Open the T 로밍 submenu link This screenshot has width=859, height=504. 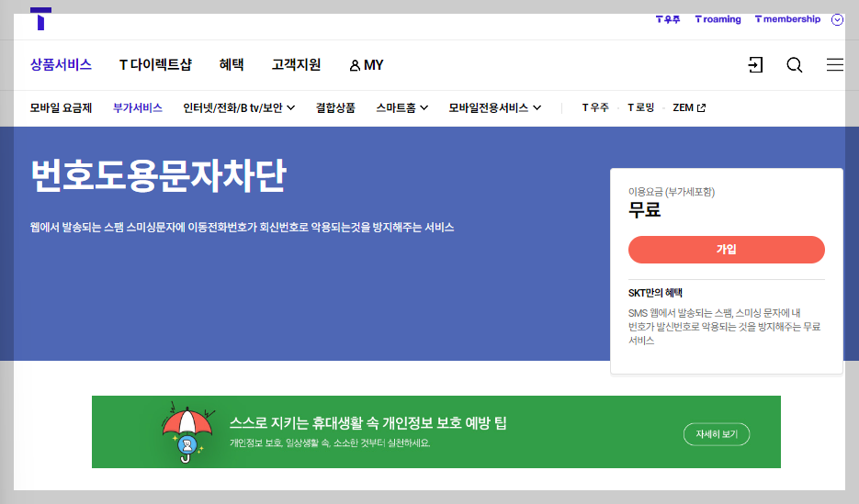[x=641, y=107]
